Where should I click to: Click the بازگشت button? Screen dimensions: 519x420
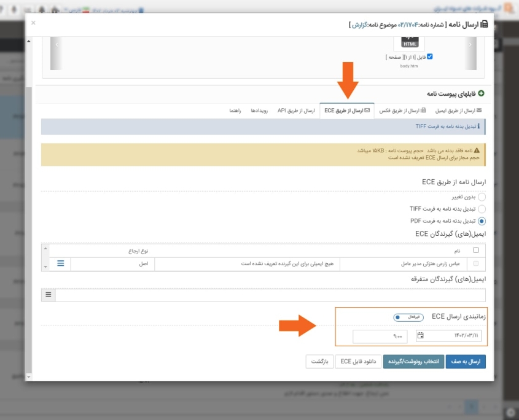pyautogui.click(x=319, y=362)
